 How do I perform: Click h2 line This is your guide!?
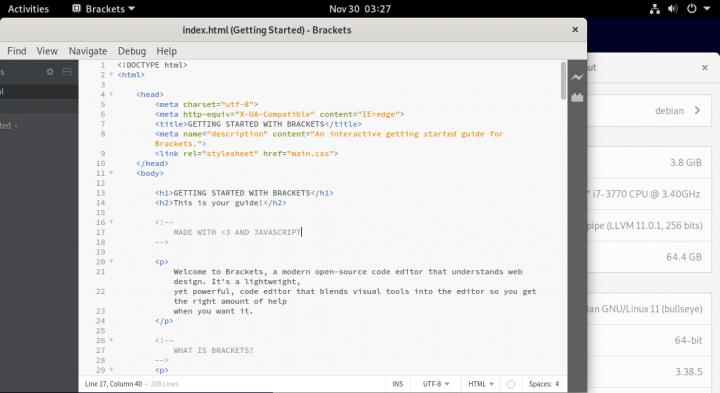tap(220, 202)
